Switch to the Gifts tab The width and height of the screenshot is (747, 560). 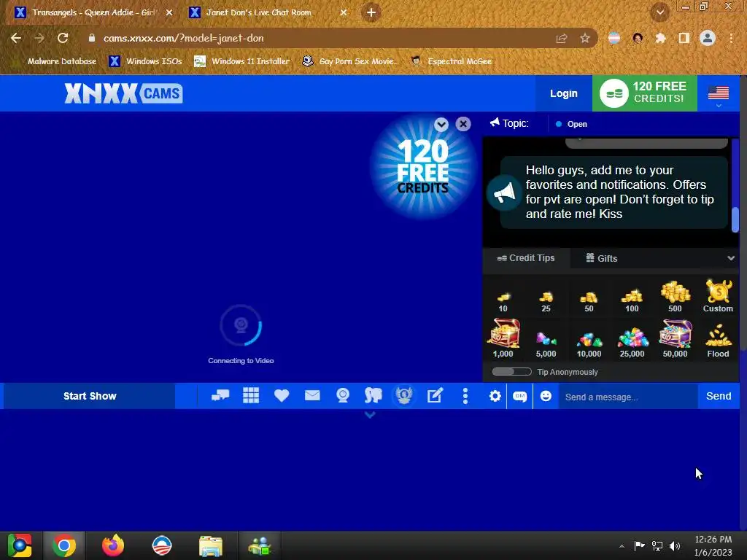point(601,258)
